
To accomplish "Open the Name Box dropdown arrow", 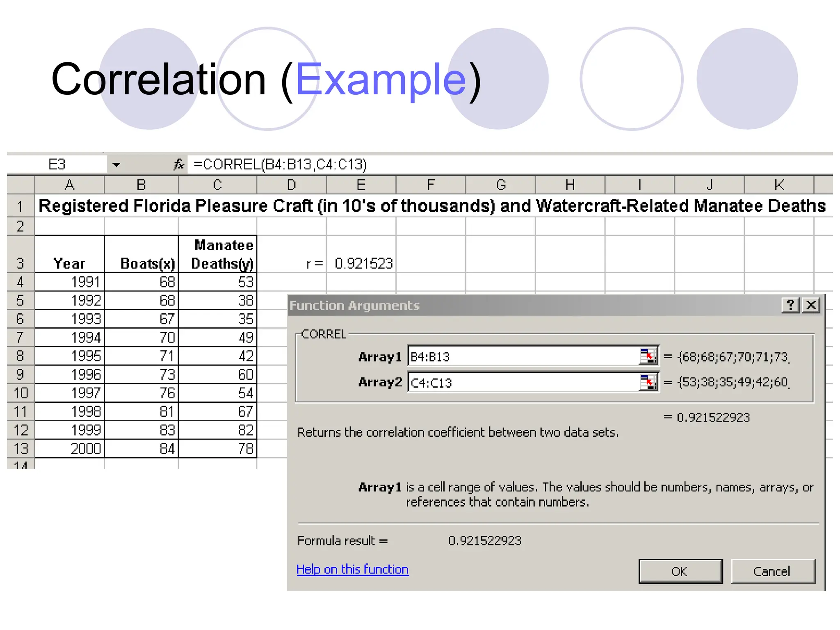I will [116, 165].
